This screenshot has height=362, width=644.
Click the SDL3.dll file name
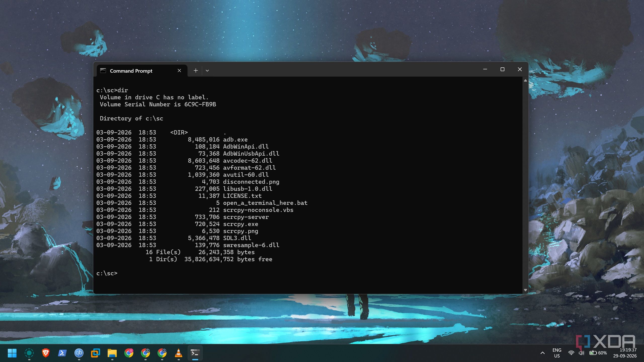pyautogui.click(x=237, y=238)
